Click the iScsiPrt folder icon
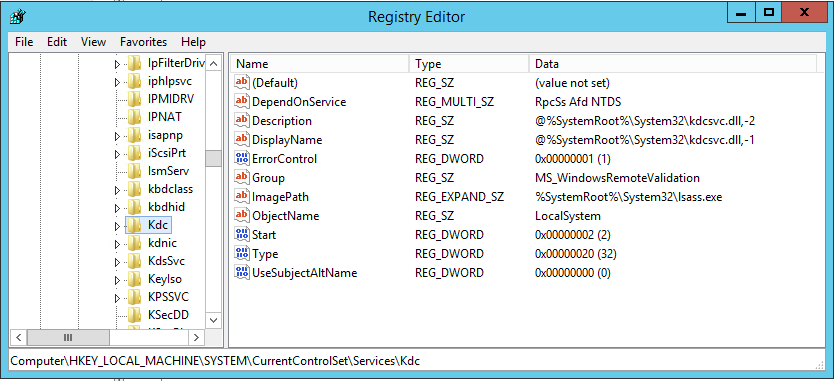Image resolution: width=835 pixels, height=381 pixels. [135, 153]
